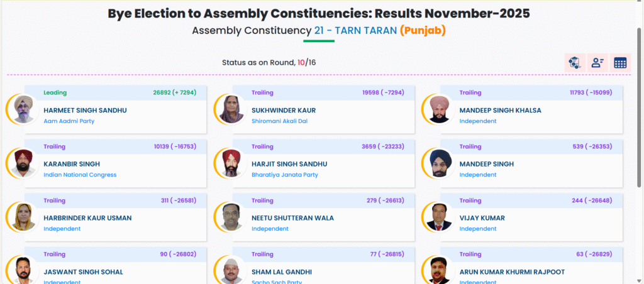Click the page's vertical scrollbar
Screen dimensions: 644x284
639,126
